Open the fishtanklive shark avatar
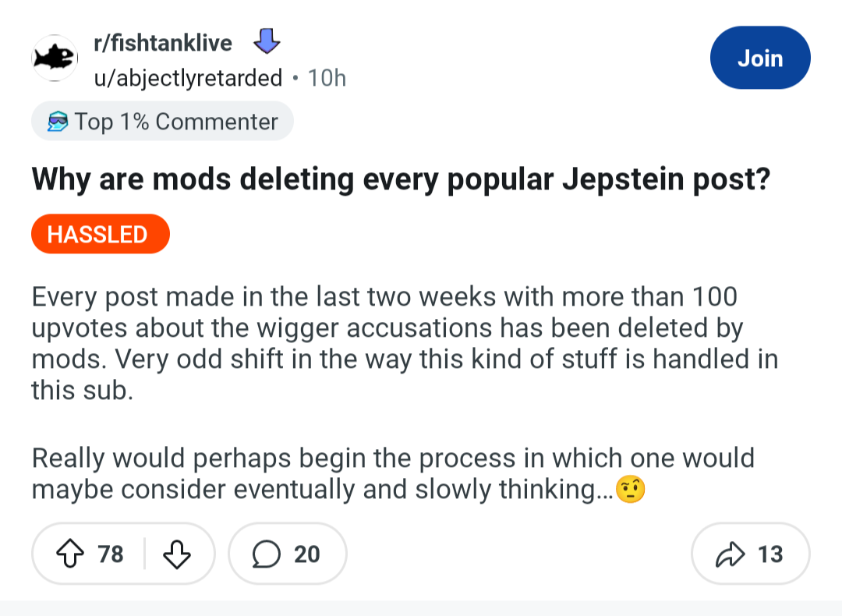The width and height of the screenshot is (842, 616). 55,58
